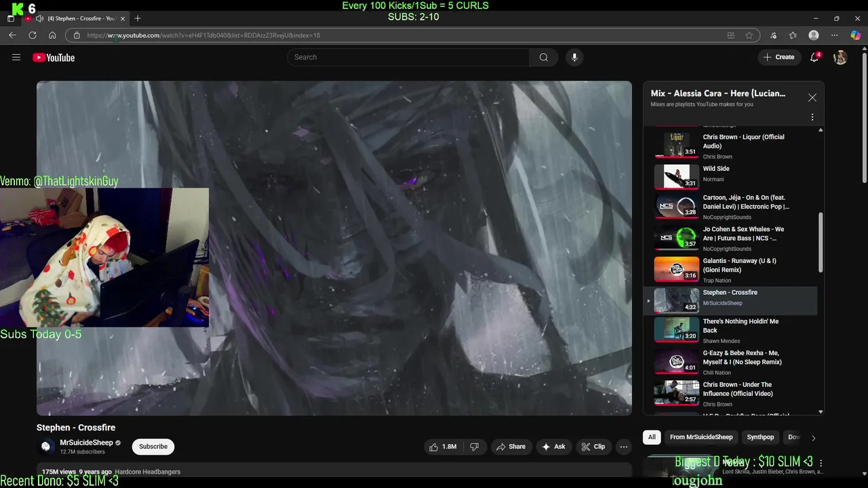Click the browser address bar URL
868x488 pixels.
pyautogui.click(x=203, y=35)
